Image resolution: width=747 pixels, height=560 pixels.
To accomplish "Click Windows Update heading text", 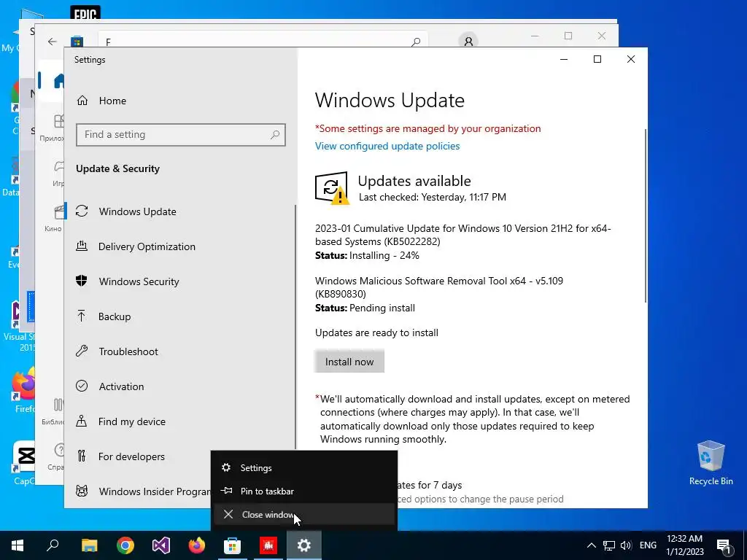I will click(390, 101).
